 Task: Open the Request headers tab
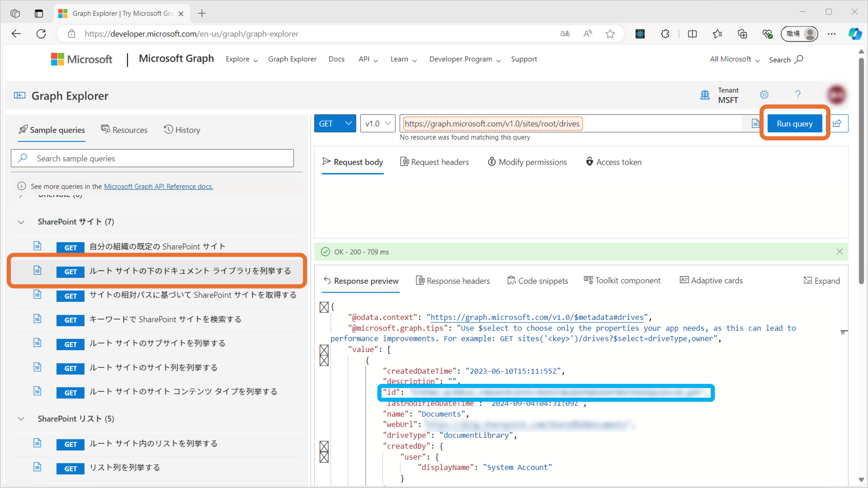click(x=434, y=162)
